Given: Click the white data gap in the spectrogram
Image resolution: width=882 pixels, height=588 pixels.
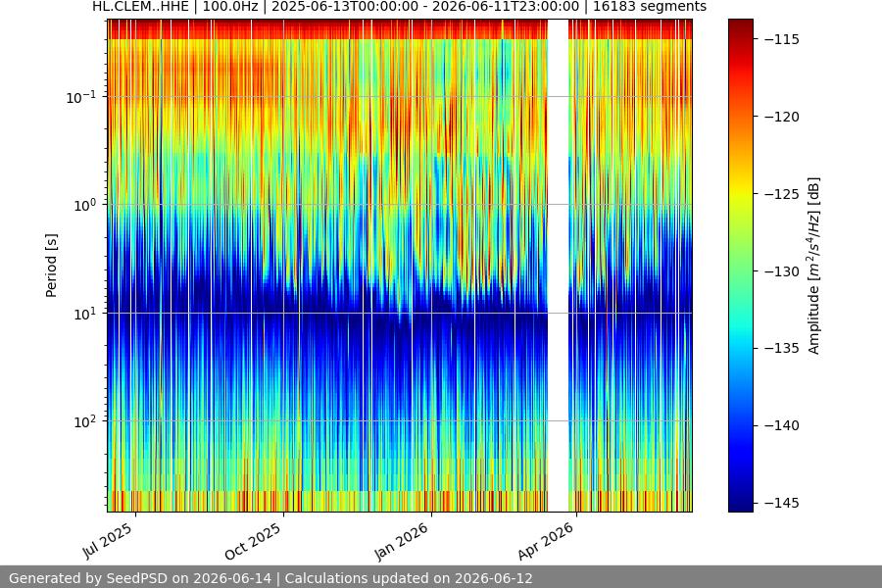Looking at the screenshot, I should [x=558, y=266].
